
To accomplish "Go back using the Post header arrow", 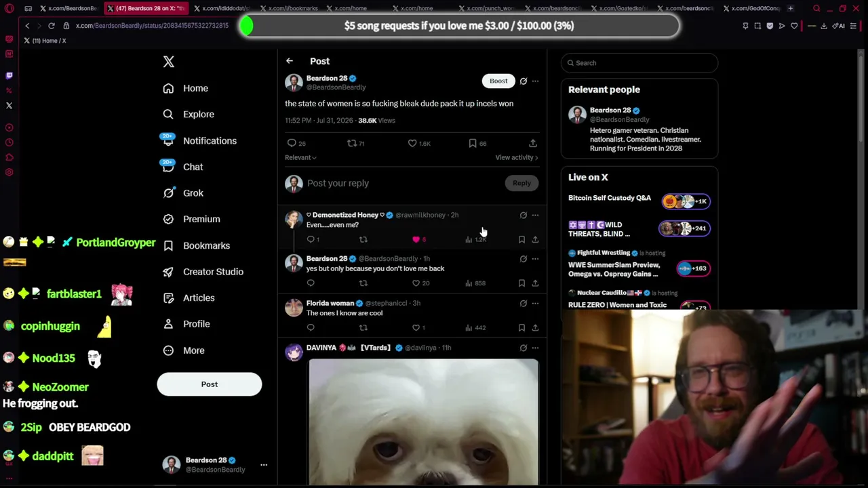I will [x=290, y=61].
